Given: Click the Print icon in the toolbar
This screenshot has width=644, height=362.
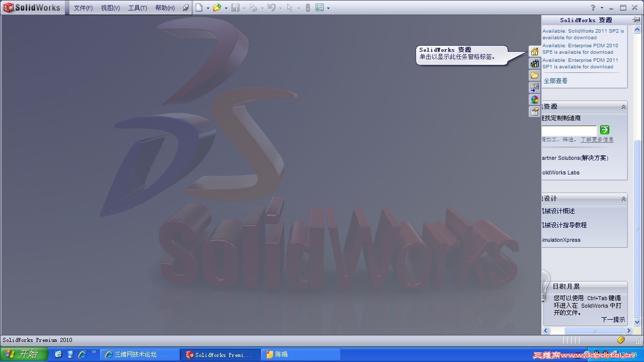Looking at the screenshot, I should point(254,8).
